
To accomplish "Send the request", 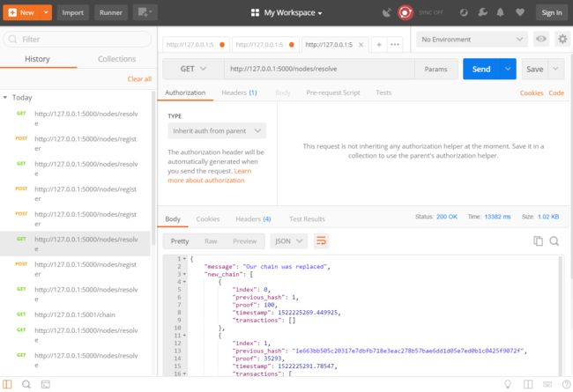I will click(481, 69).
